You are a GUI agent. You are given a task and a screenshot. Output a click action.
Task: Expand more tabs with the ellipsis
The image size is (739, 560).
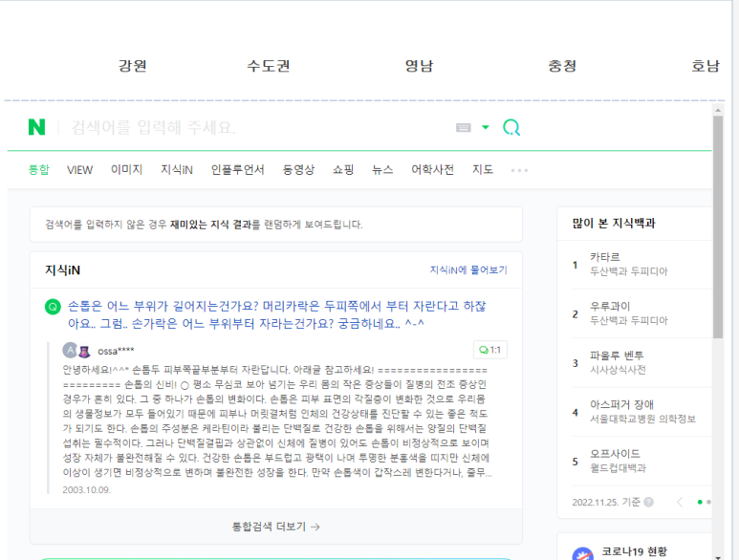(x=519, y=170)
